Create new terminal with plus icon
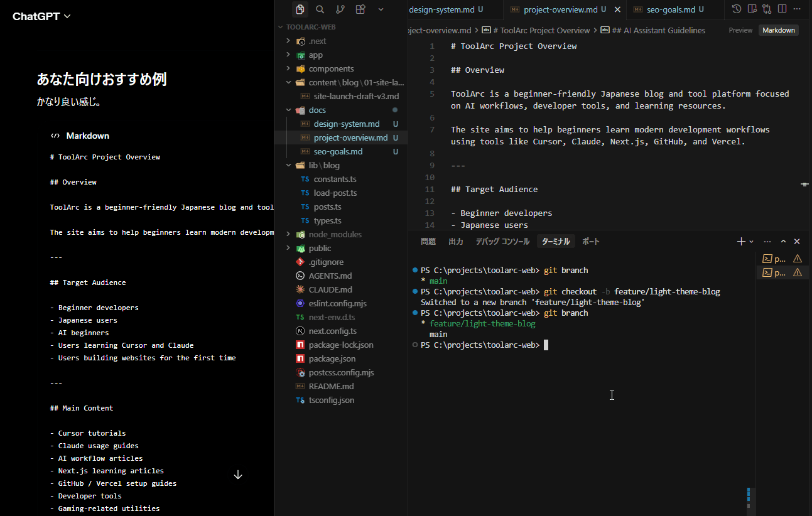812x516 pixels. point(742,241)
